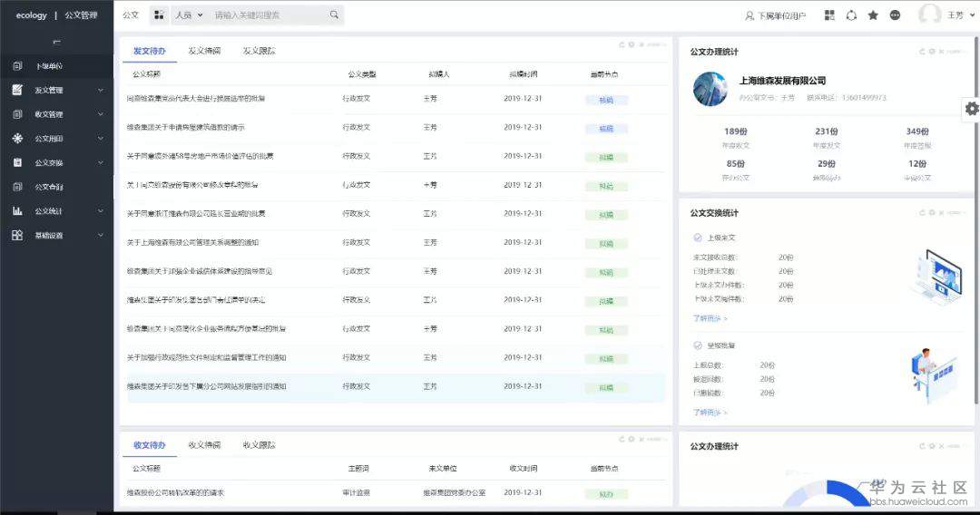Screen dimensions: 980x515
Task: Open the module grid icon beside 公文
Action: point(160,15)
